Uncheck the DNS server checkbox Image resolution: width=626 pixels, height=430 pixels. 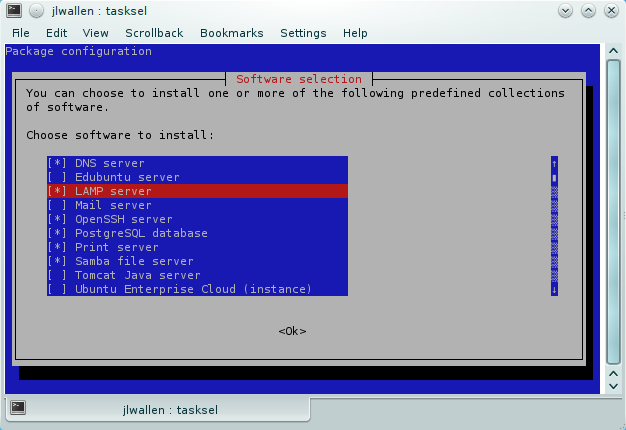[57, 163]
